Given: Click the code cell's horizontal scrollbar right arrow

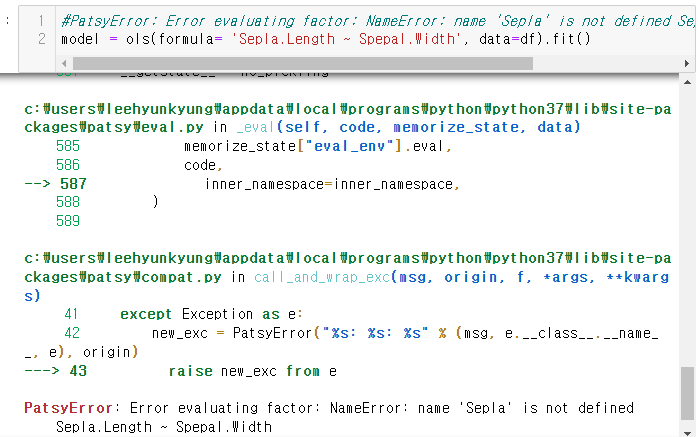Looking at the screenshot, I should click(687, 64).
